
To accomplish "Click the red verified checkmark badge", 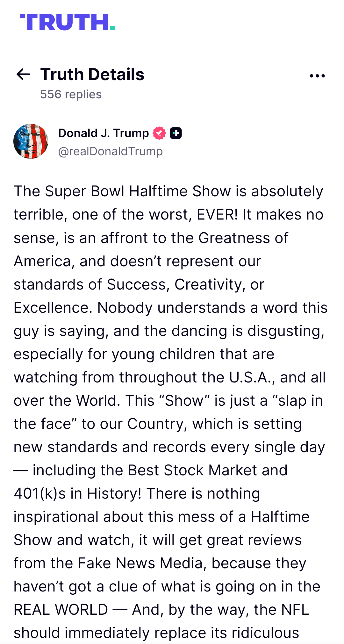I will (159, 133).
